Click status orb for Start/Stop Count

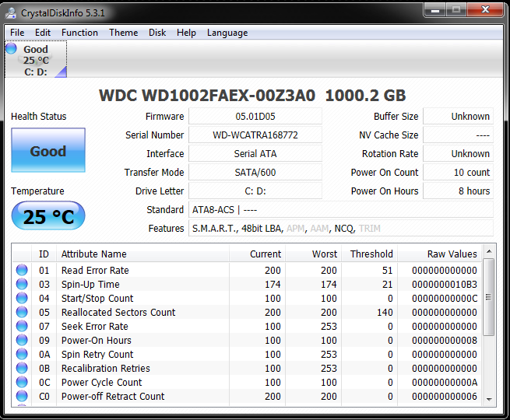tap(22, 298)
